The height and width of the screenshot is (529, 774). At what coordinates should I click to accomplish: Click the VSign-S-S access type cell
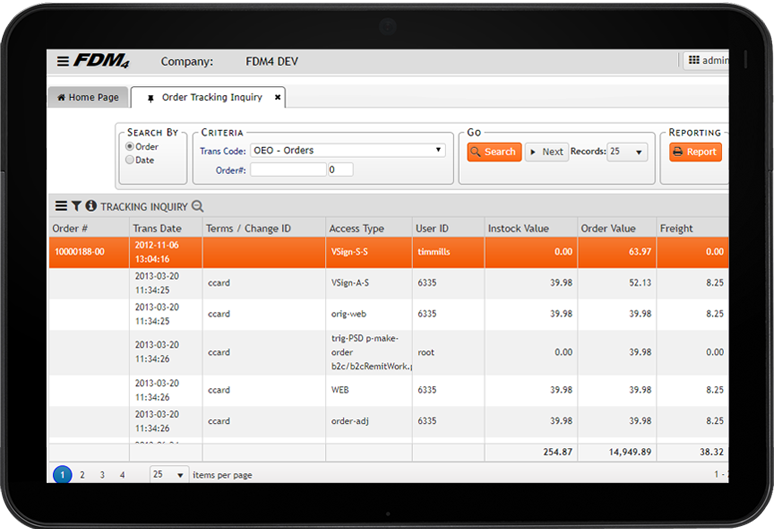(369, 252)
